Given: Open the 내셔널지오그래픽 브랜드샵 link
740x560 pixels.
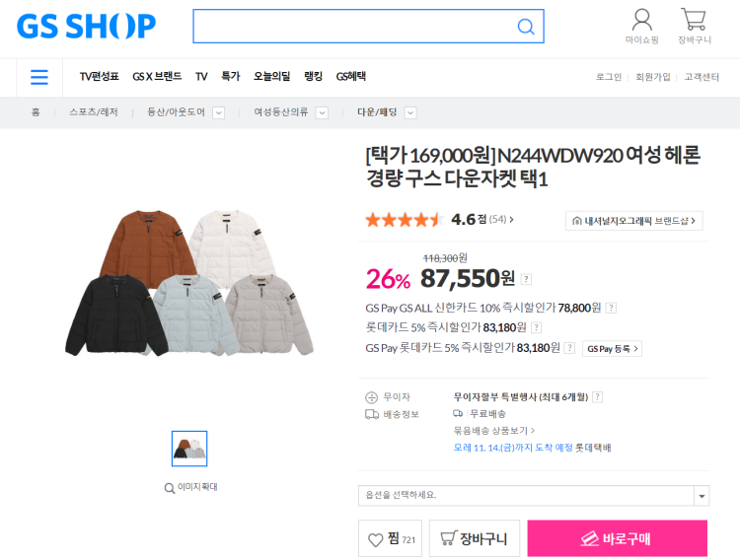Looking at the screenshot, I should pos(633,221).
